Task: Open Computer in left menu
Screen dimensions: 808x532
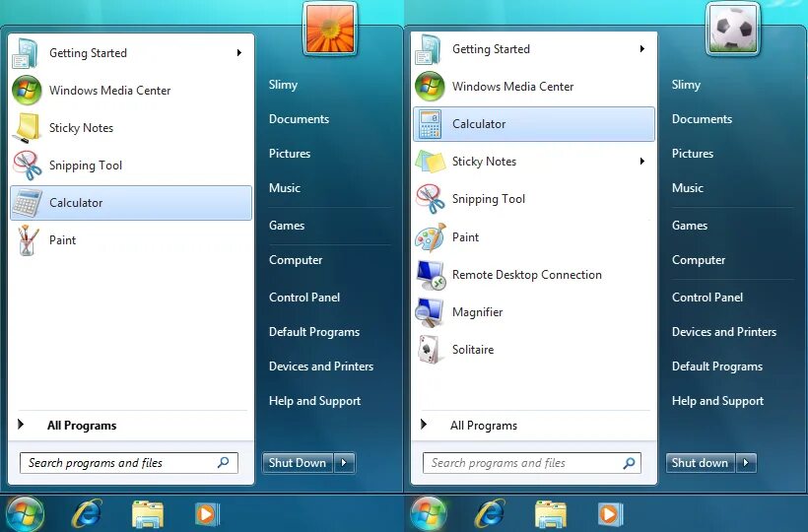Action: (296, 260)
